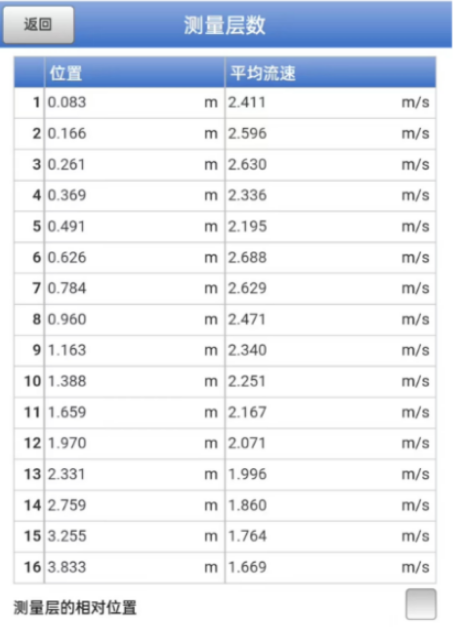Toggle the 测量层的相对位置 checkbox
The image size is (465, 627).
point(421,604)
